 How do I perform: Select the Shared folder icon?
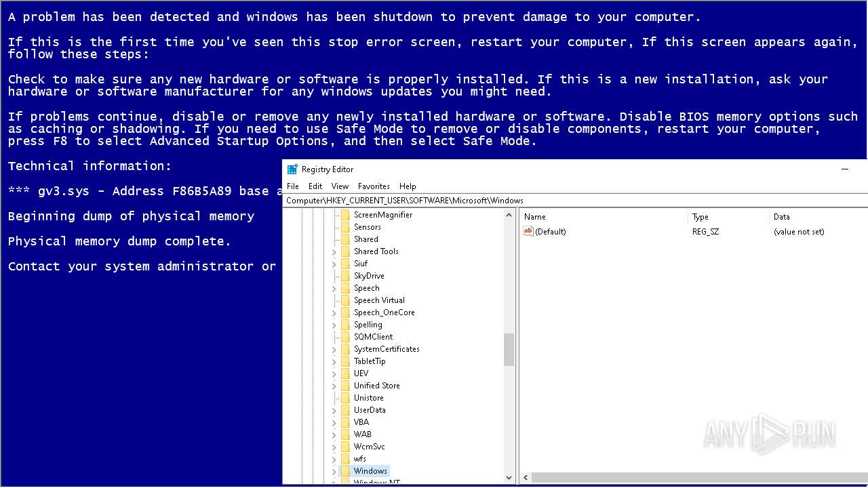tap(345, 239)
